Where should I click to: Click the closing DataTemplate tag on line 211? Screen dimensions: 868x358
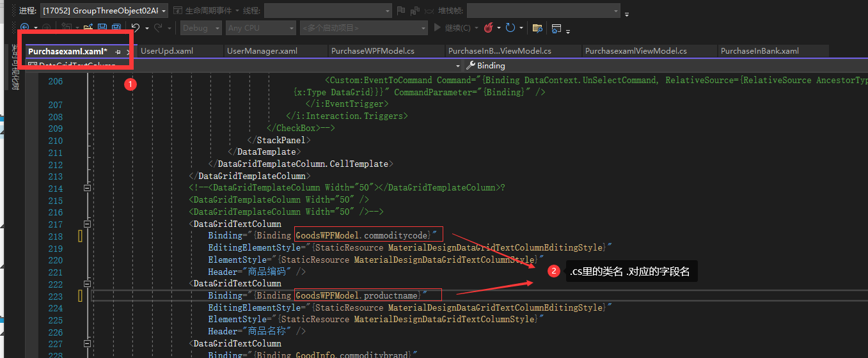point(264,152)
